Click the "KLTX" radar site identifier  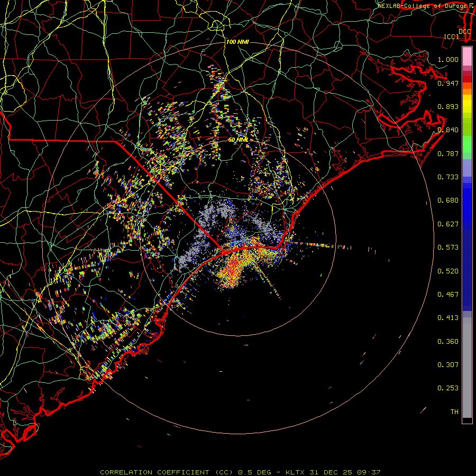click(x=295, y=472)
